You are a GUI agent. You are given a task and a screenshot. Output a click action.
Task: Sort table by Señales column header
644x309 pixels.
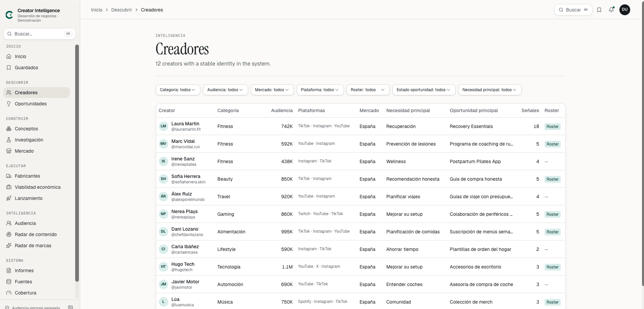530,110
